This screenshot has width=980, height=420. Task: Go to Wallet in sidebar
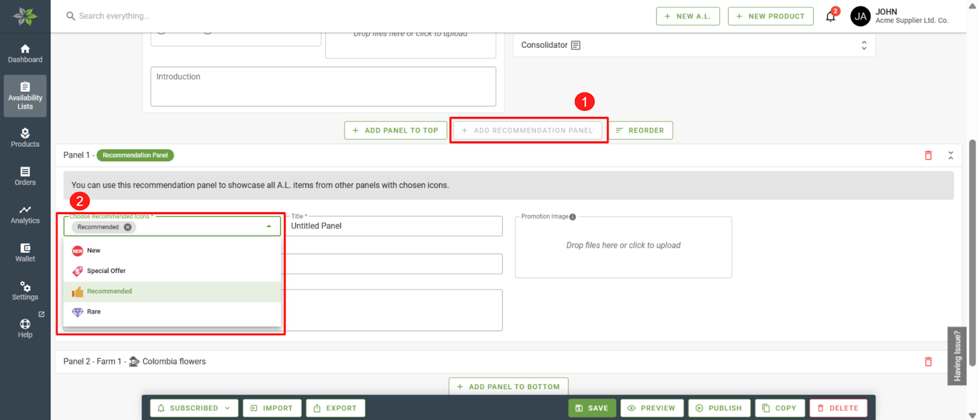25,252
